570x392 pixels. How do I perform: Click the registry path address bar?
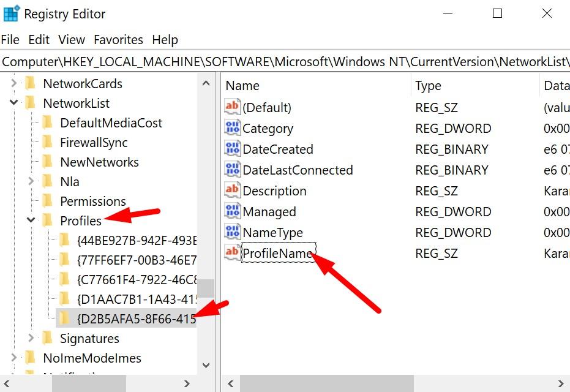pyautogui.click(x=285, y=61)
